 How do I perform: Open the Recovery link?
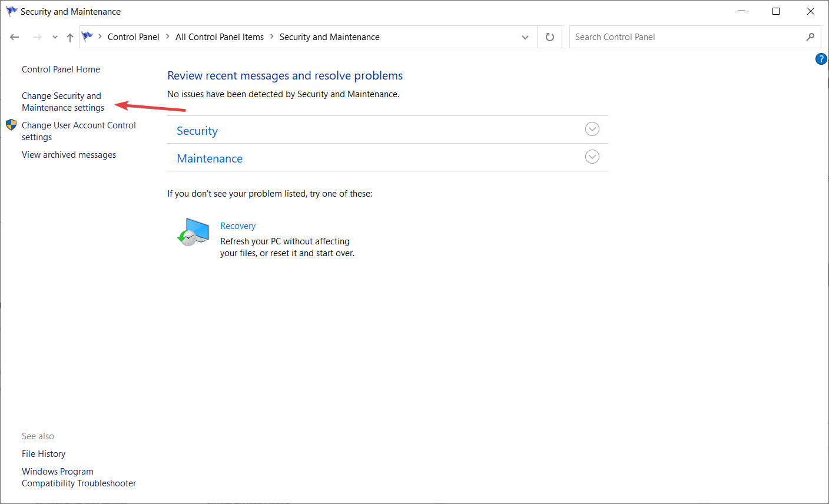click(238, 226)
